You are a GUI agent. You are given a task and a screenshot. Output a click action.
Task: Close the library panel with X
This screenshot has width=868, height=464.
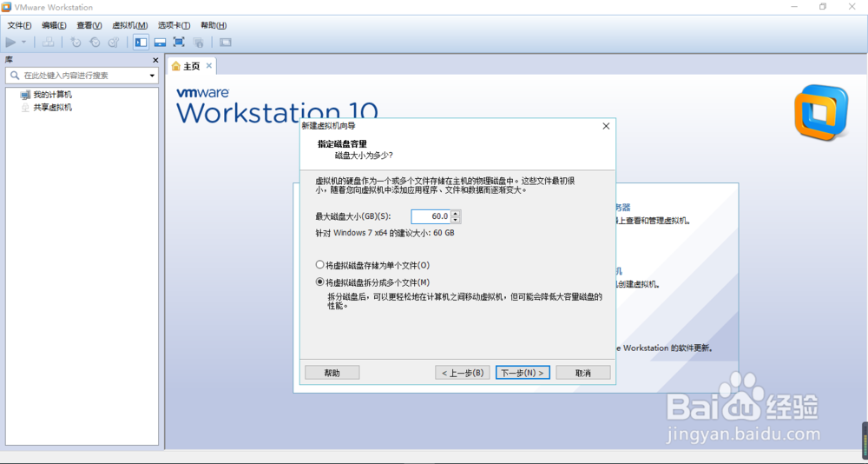[x=155, y=60]
